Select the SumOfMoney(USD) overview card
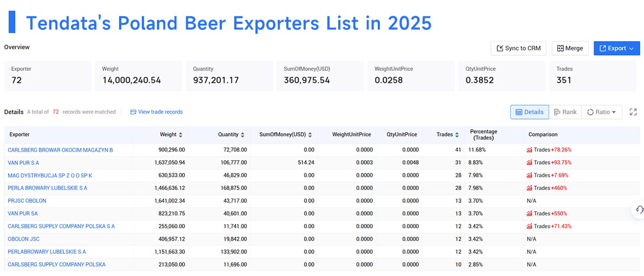644x276 pixels. tap(320, 76)
